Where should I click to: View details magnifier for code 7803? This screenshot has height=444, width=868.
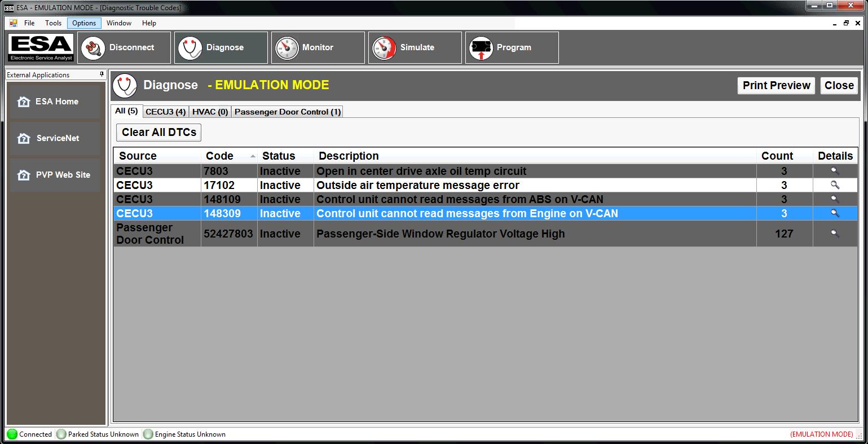click(835, 171)
